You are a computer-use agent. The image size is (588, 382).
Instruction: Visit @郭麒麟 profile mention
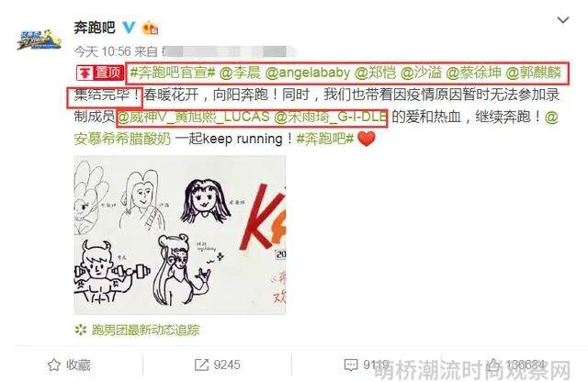pyautogui.click(x=534, y=73)
